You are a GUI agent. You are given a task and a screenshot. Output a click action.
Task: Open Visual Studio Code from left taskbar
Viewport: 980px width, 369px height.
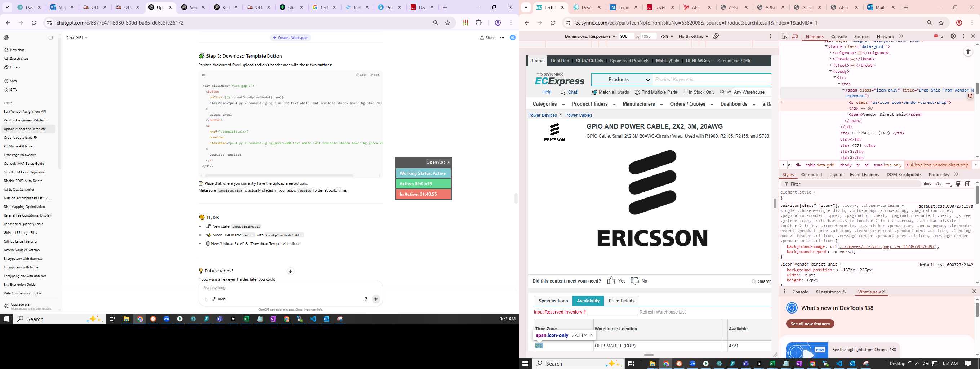313,319
